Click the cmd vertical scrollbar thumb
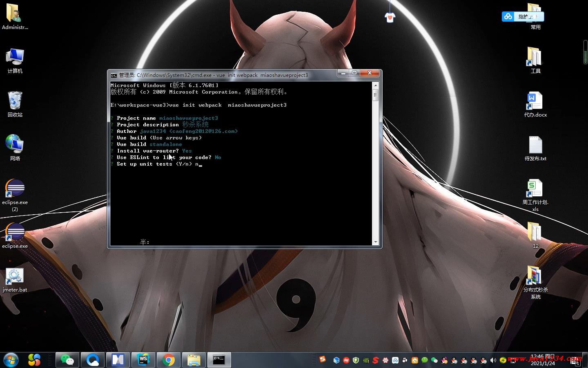Image resolution: width=588 pixels, height=368 pixels. pyautogui.click(x=376, y=95)
